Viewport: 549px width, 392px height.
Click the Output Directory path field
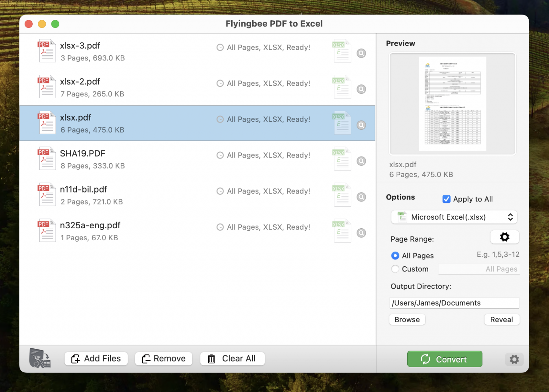(x=454, y=303)
